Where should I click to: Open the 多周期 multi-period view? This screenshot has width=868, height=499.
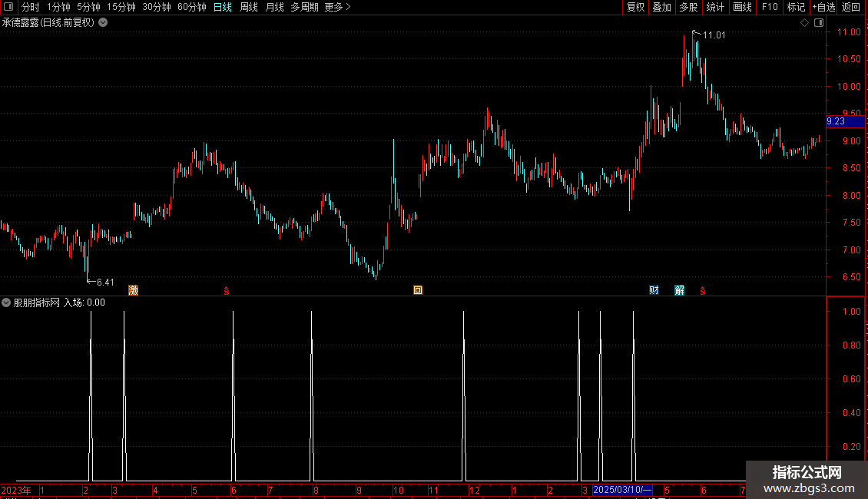coord(304,7)
